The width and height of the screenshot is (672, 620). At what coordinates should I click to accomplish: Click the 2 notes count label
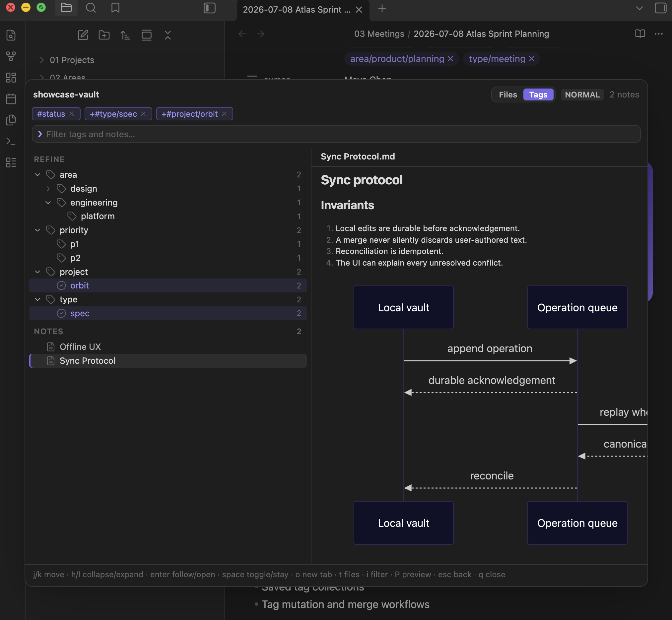pos(624,94)
